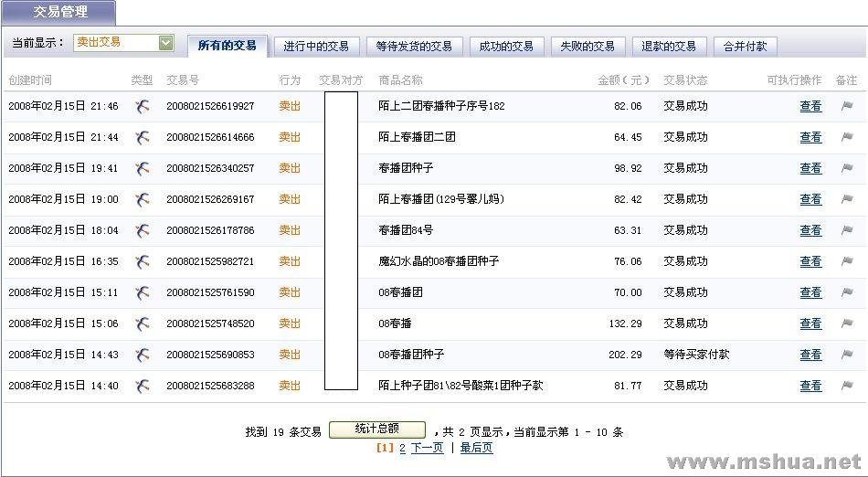
Task: Select the 等待发货的交易 tab
Action: pyautogui.click(x=415, y=46)
